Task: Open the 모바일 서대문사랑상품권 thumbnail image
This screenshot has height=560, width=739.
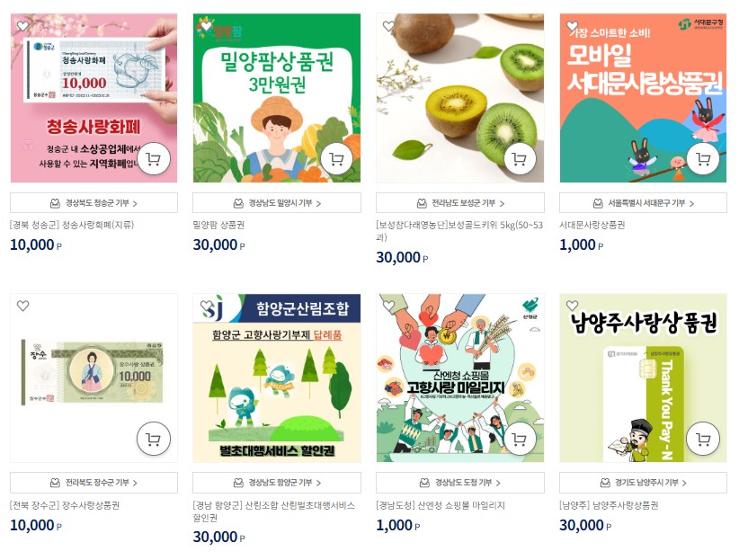Action: (643, 98)
